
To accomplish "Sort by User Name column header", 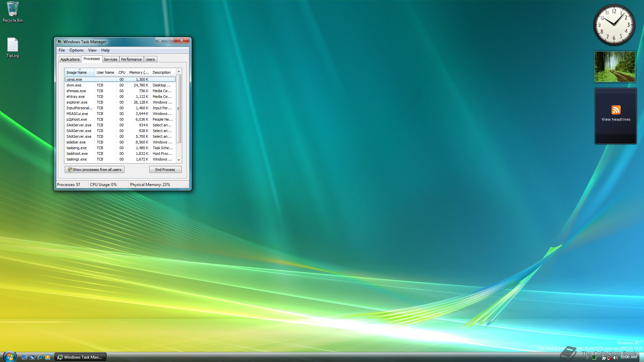I will click(x=105, y=72).
